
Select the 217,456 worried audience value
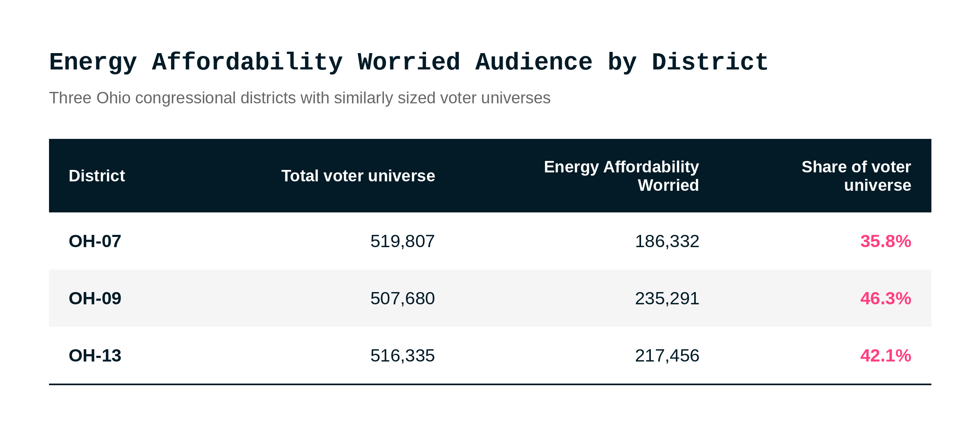pyautogui.click(x=667, y=356)
